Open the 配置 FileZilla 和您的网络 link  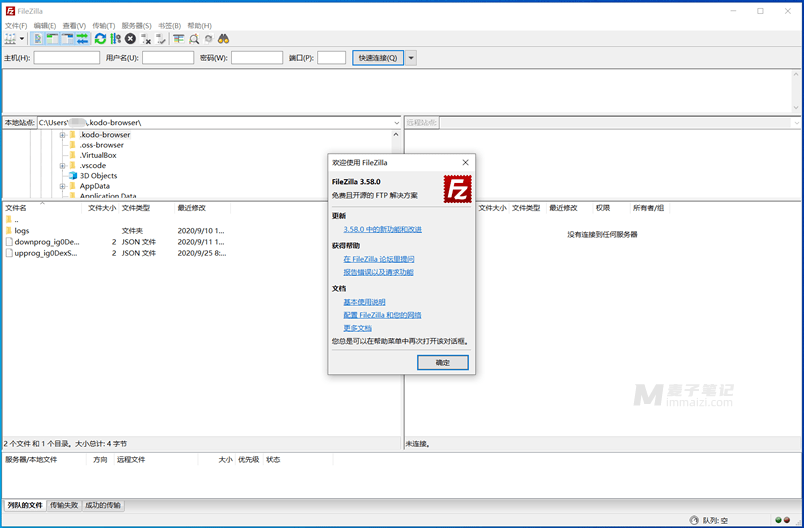click(x=383, y=315)
